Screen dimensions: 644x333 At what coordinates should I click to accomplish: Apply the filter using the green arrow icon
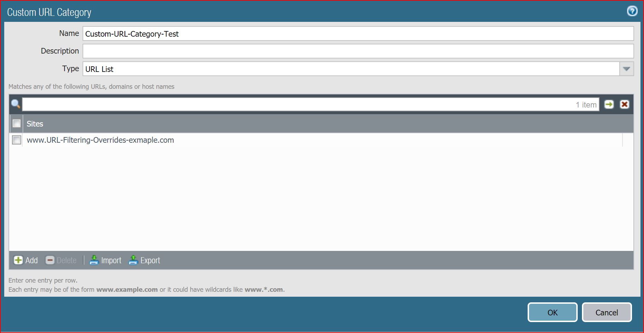[608, 104]
